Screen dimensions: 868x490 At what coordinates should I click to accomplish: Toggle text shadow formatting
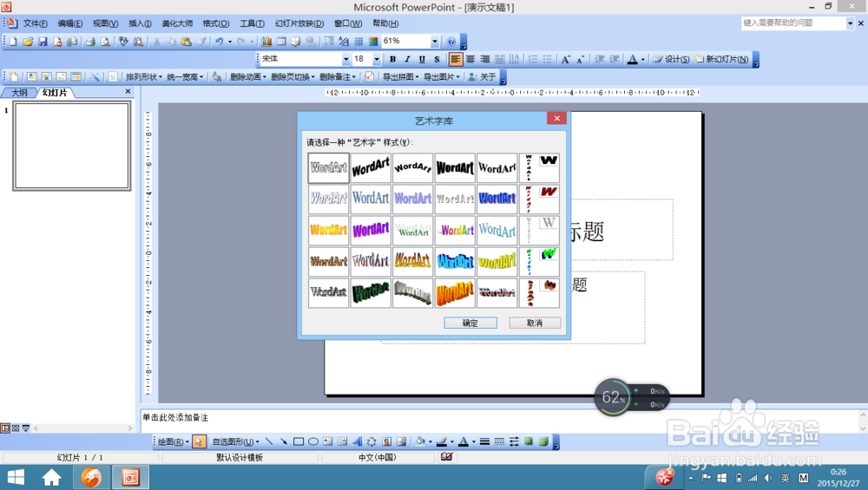(437, 59)
